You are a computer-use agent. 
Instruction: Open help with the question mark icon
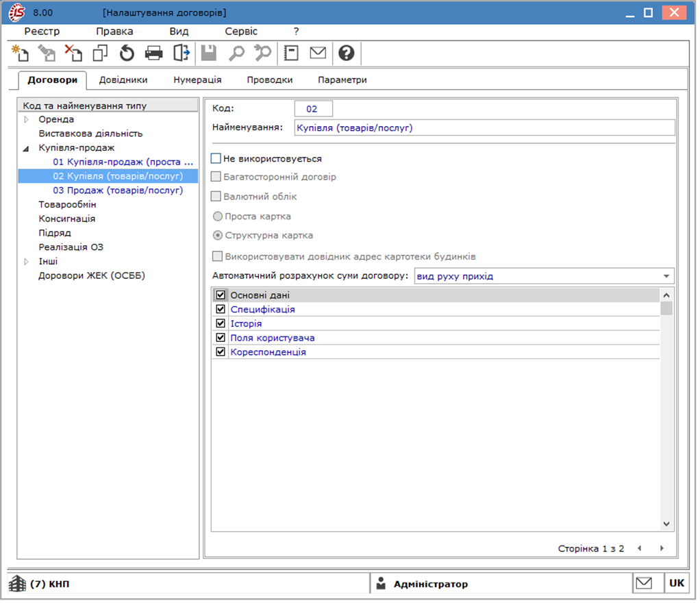point(347,53)
